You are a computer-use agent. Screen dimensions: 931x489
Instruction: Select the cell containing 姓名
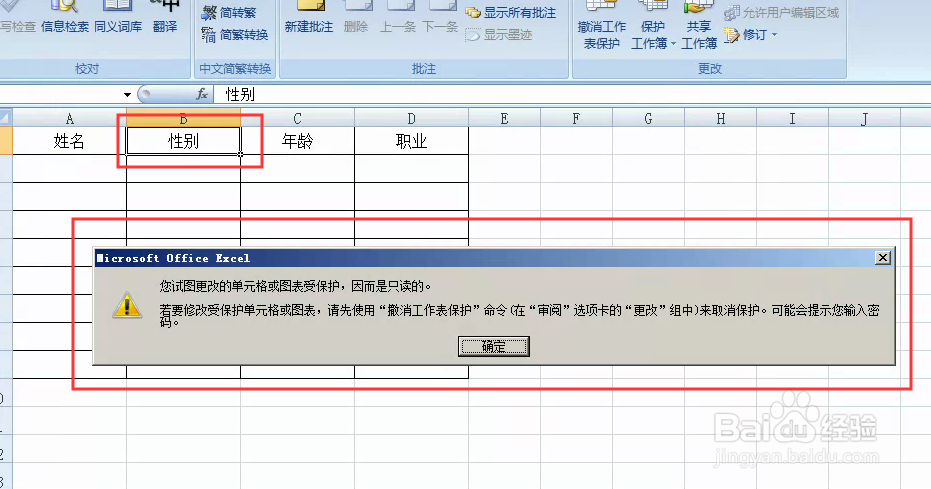point(69,141)
